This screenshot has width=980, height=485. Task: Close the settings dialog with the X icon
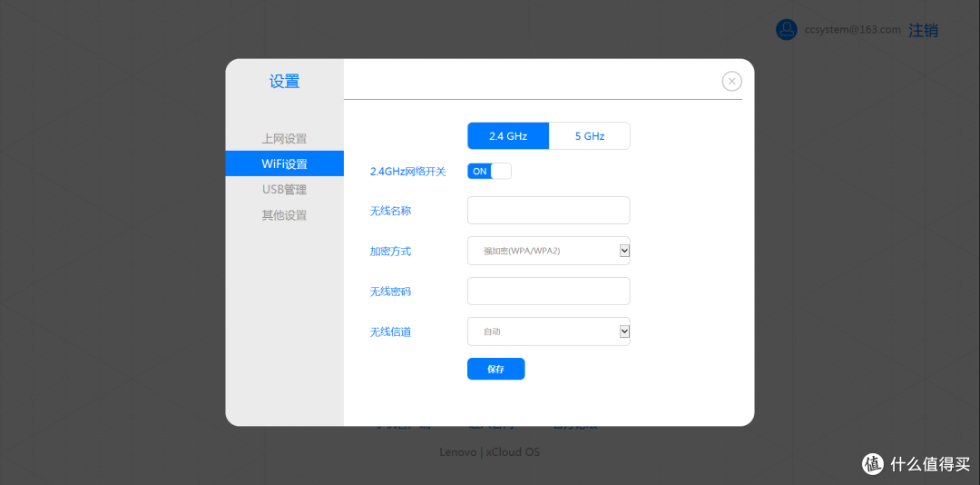pyautogui.click(x=732, y=81)
